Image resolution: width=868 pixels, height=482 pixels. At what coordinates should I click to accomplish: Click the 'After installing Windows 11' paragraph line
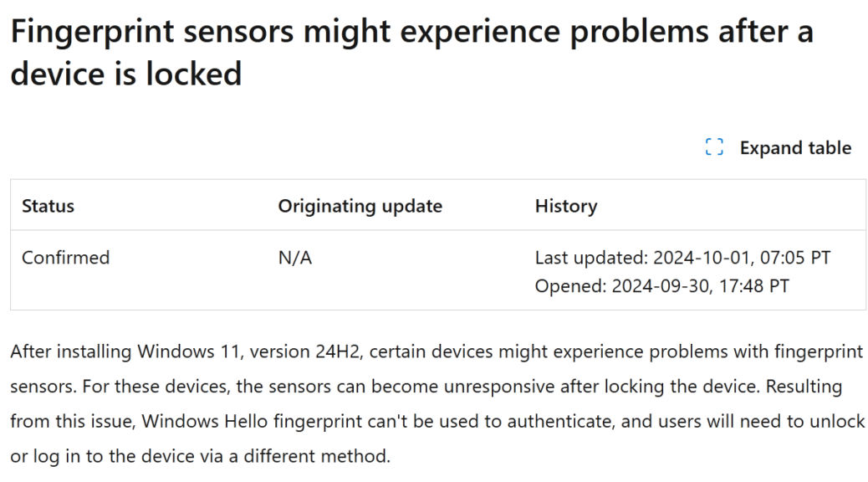437,351
